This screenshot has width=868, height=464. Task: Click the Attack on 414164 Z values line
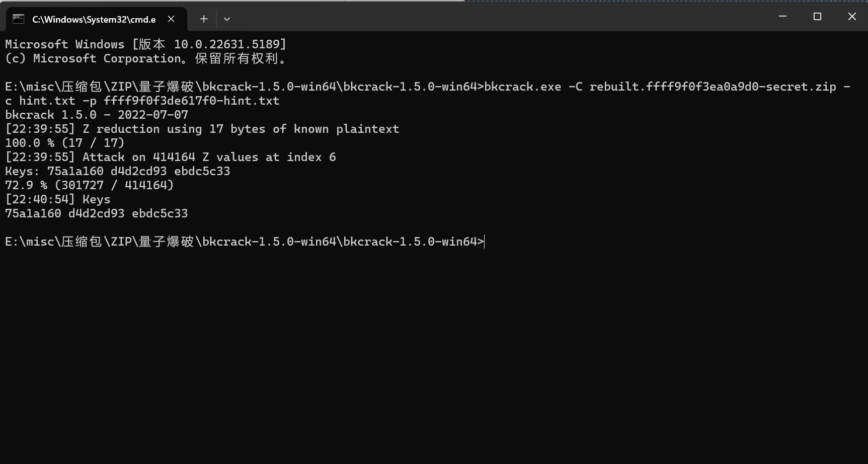[x=171, y=157]
